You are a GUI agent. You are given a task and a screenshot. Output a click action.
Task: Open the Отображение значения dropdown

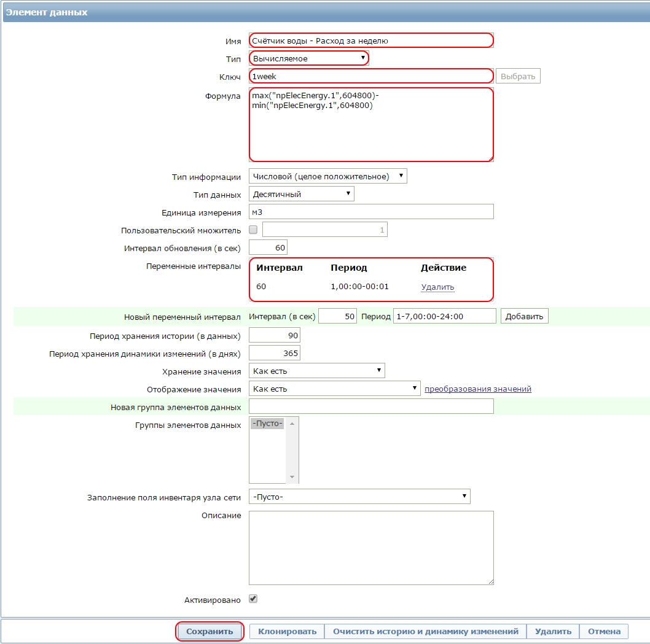(x=335, y=389)
